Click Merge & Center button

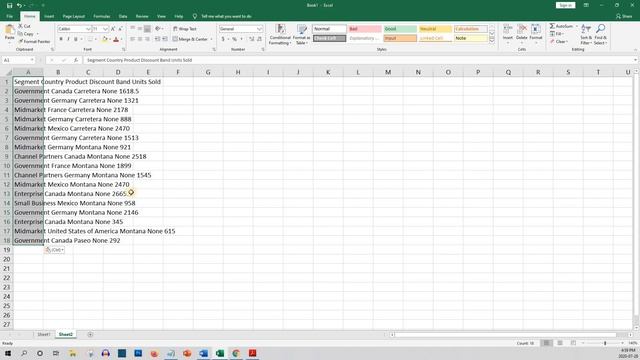click(x=190, y=39)
